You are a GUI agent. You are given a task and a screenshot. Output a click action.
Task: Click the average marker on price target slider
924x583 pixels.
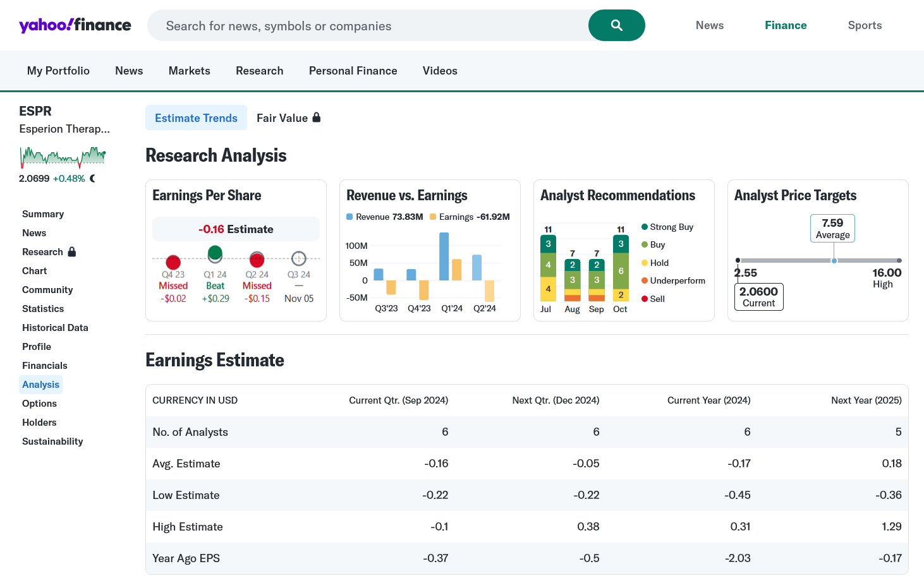(x=834, y=260)
